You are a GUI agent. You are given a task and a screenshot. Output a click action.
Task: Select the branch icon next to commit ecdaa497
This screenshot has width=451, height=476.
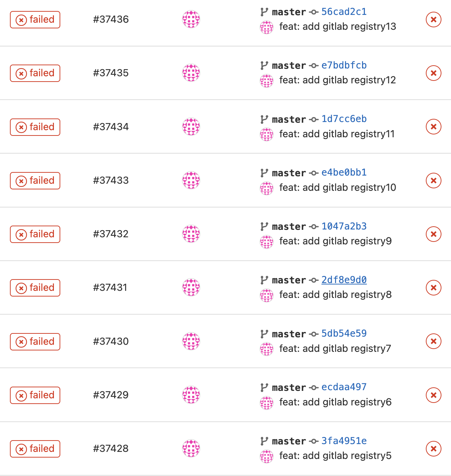(x=264, y=387)
